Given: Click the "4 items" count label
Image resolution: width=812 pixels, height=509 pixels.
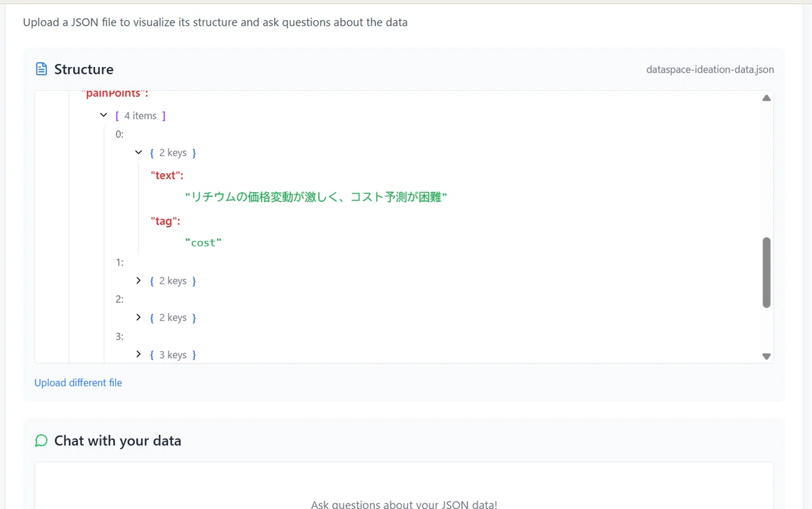Looking at the screenshot, I should [140, 116].
